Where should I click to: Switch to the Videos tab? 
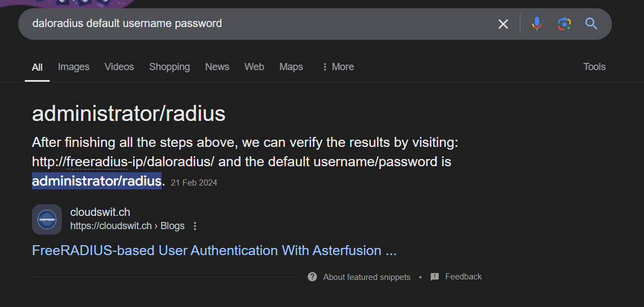click(119, 67)
